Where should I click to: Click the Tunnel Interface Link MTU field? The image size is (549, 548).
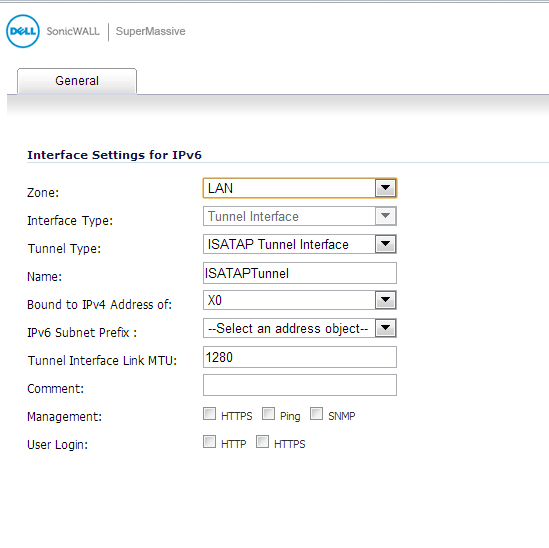pos(300,357)
